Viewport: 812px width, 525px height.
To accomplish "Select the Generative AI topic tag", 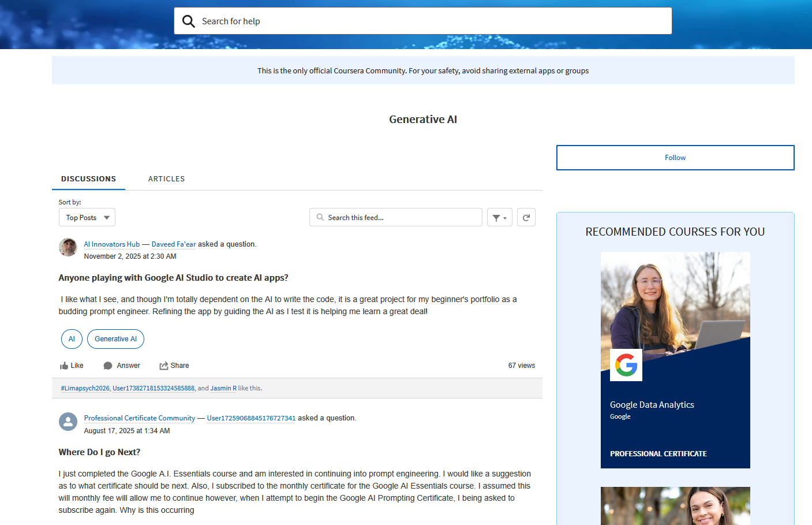I will coord(115,339).
